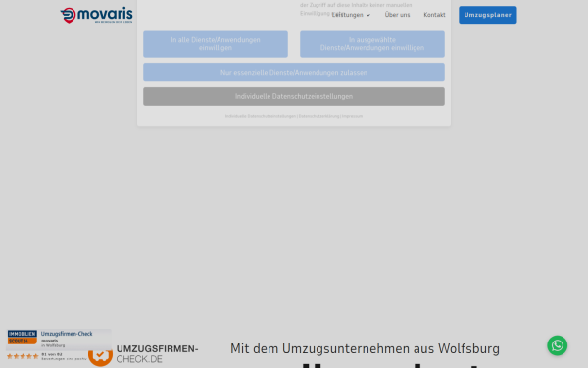The width and height of the screenshot is (588, 368).
Task: Select heading text 'Mit dem Umzugsunternehmen aus Wolfsburg'
Action: 365,348
